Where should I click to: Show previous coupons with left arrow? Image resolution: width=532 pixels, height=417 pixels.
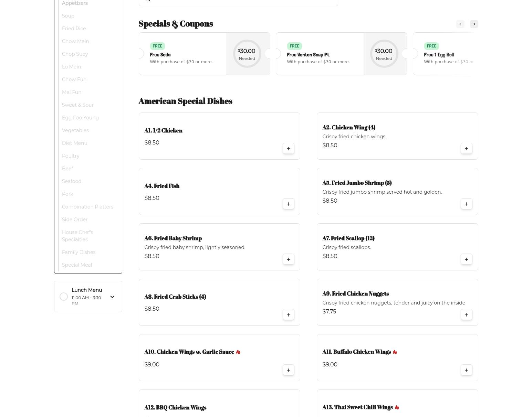(460, 24)
